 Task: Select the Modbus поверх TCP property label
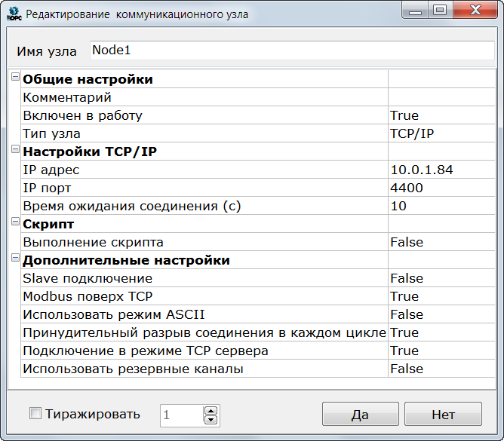(88, 296)
